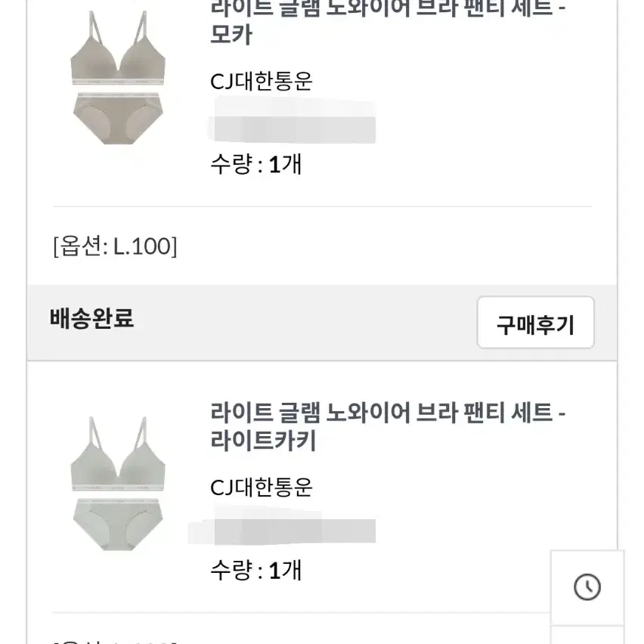This screenshot has height=644, width=644.
Task: Click the word 라이트카키 in second title
Action: coord(263,441)
